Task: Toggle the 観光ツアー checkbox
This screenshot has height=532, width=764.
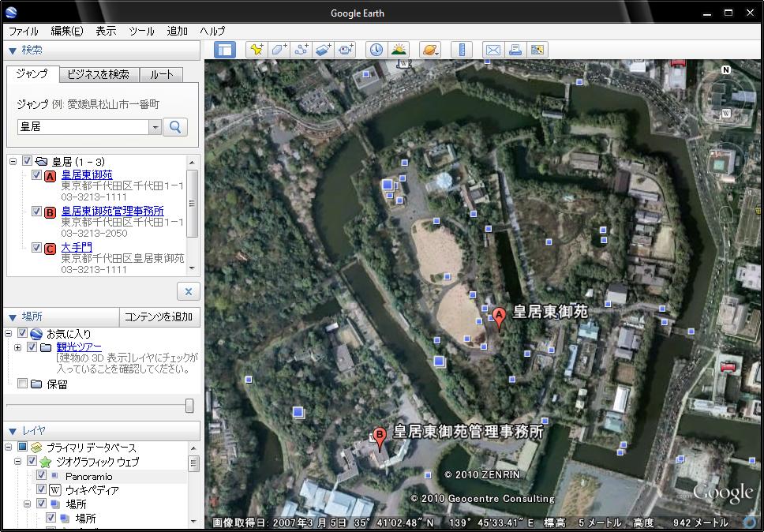Action: coord(32,347)
